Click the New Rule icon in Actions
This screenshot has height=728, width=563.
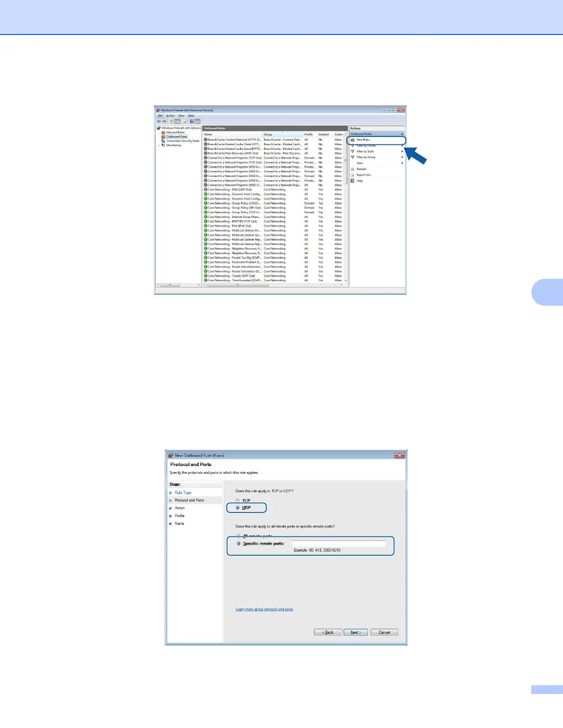pyautogui.click(x=353, y=140)
